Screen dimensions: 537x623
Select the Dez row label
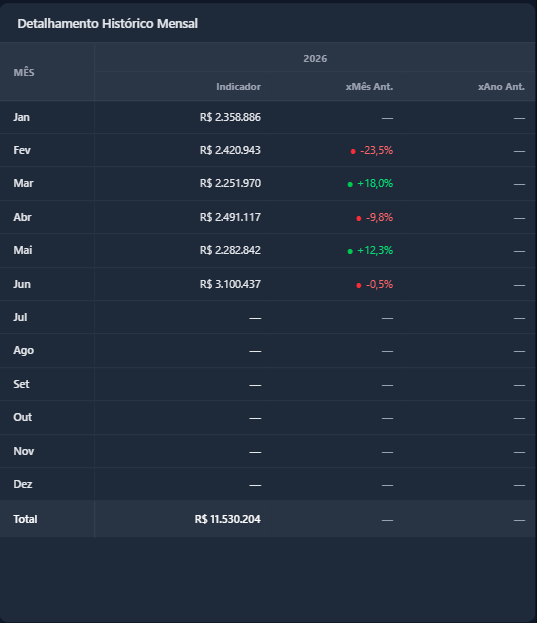click(x=23, y=484)
